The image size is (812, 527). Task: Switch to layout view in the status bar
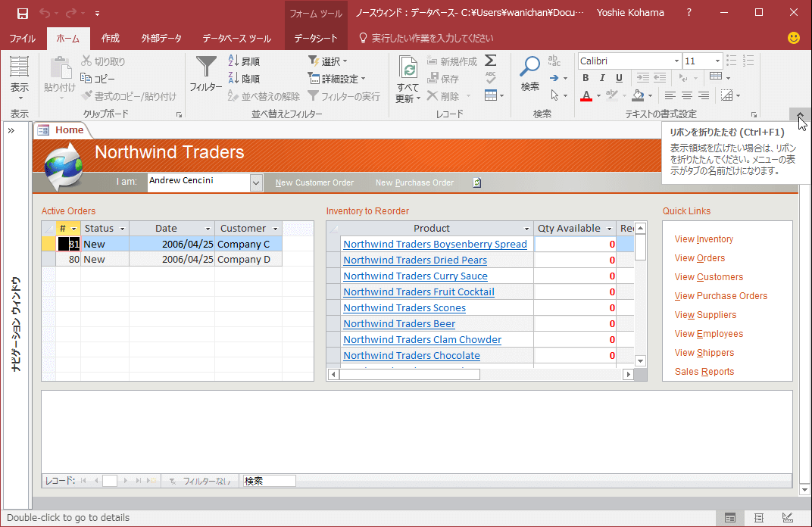(759, 518)
